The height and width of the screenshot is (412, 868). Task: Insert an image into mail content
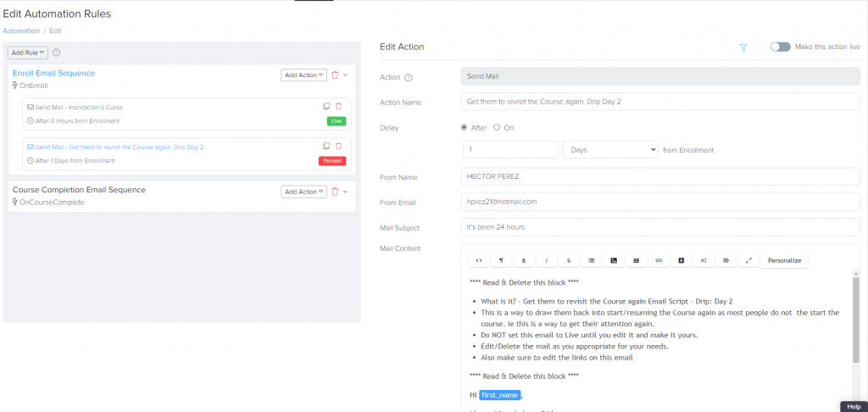pos(614,260)
